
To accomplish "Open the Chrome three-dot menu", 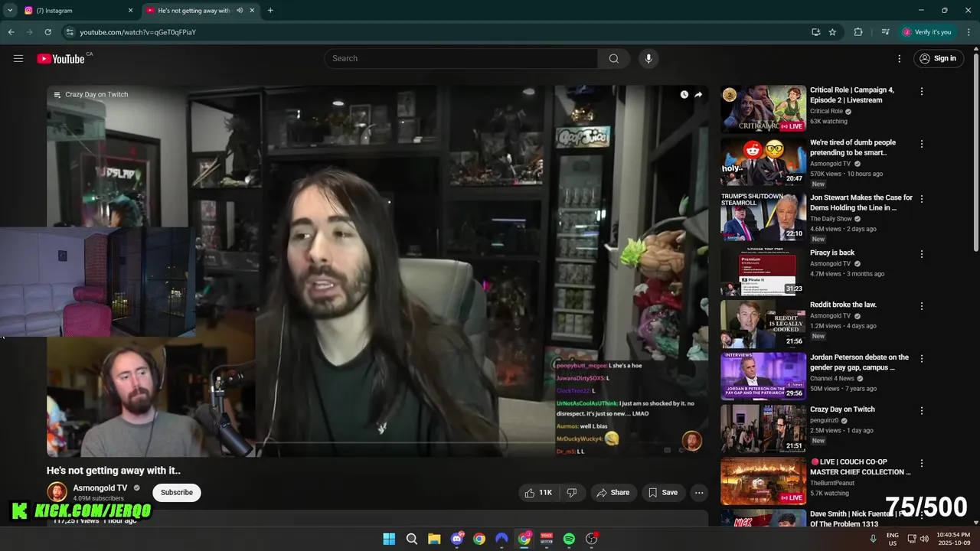I will pyautogui.click(x=967, y=32).
